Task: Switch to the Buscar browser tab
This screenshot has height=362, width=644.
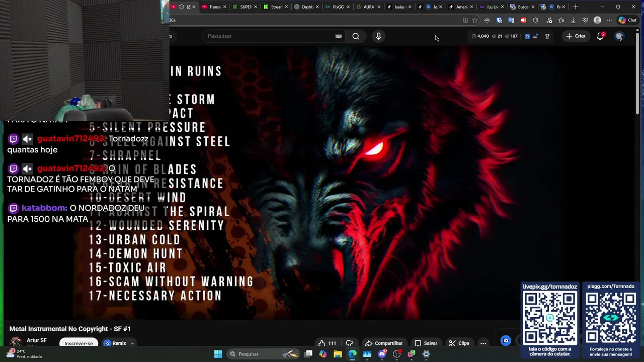Action: coord(523,7)
